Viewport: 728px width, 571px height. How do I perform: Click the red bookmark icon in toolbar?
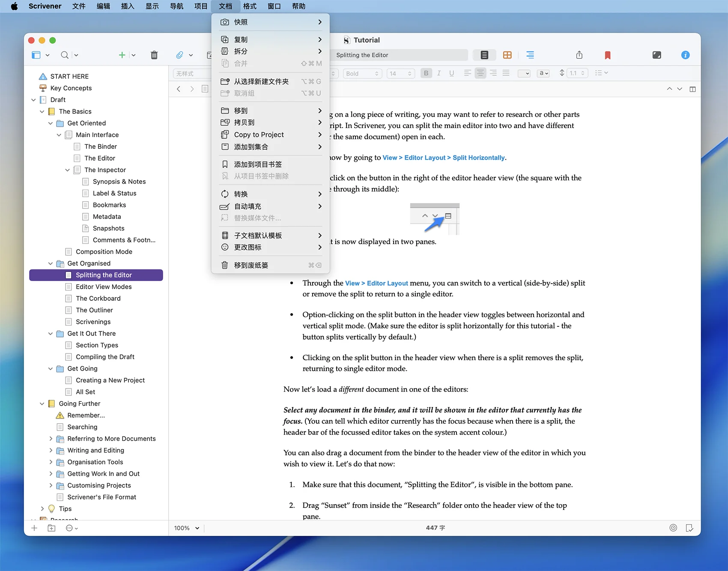[x=607, y=55]
